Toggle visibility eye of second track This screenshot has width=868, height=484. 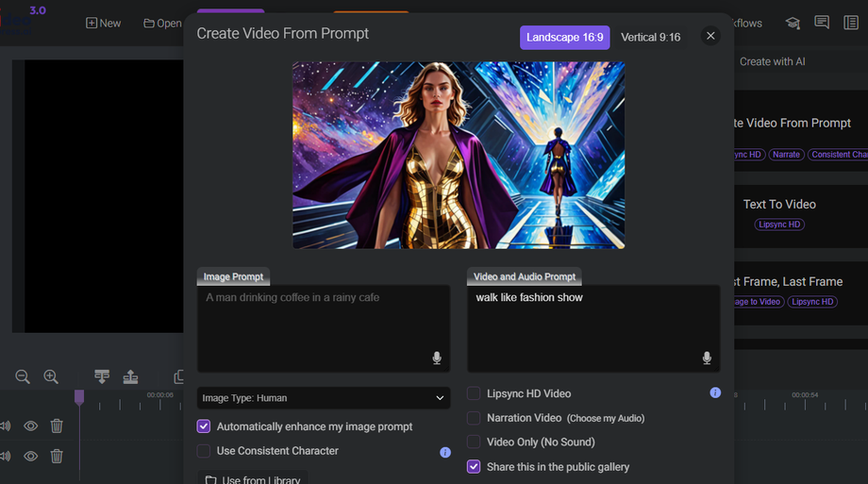30,456
